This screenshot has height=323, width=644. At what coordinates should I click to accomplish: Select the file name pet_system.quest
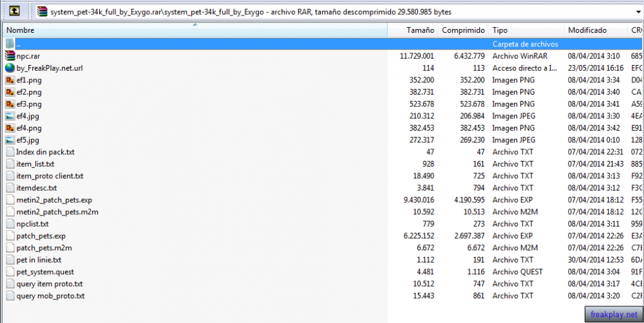click(x=45, y=272)
